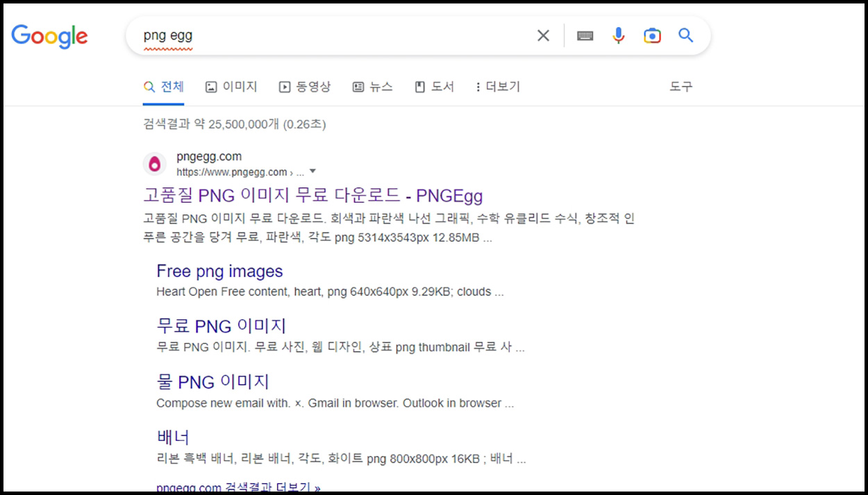Click the '무료 사진, 웹 디자인' snippet
The width and height of the screenshot is (868, 495).
pos(340,347)
